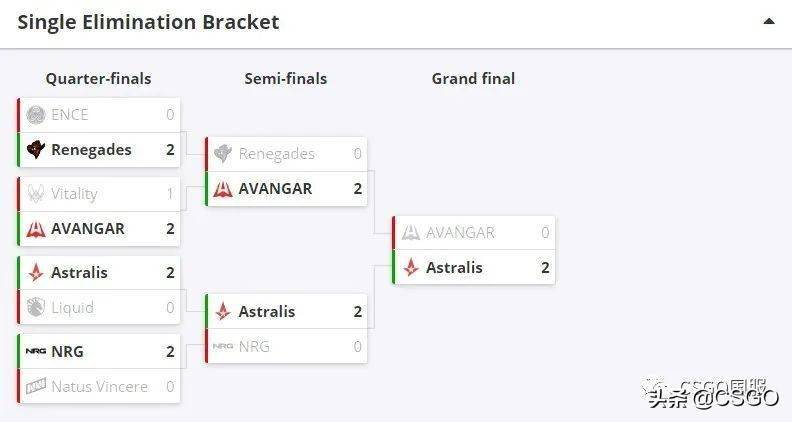Click the Natus Vincere logo

click(36, 387)
